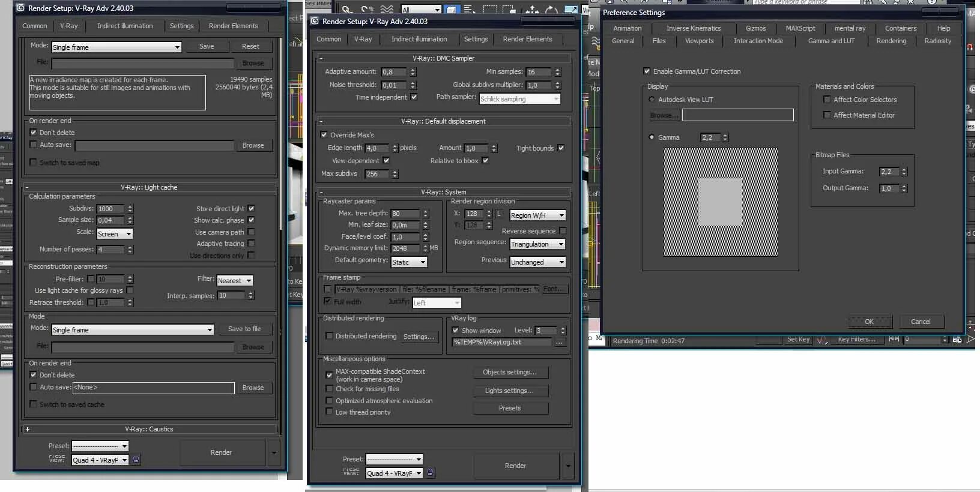Image resolution: width=980 pixels, height=492 pixels.
Task: Click the Key Filters button
Action: click(856, 339)
